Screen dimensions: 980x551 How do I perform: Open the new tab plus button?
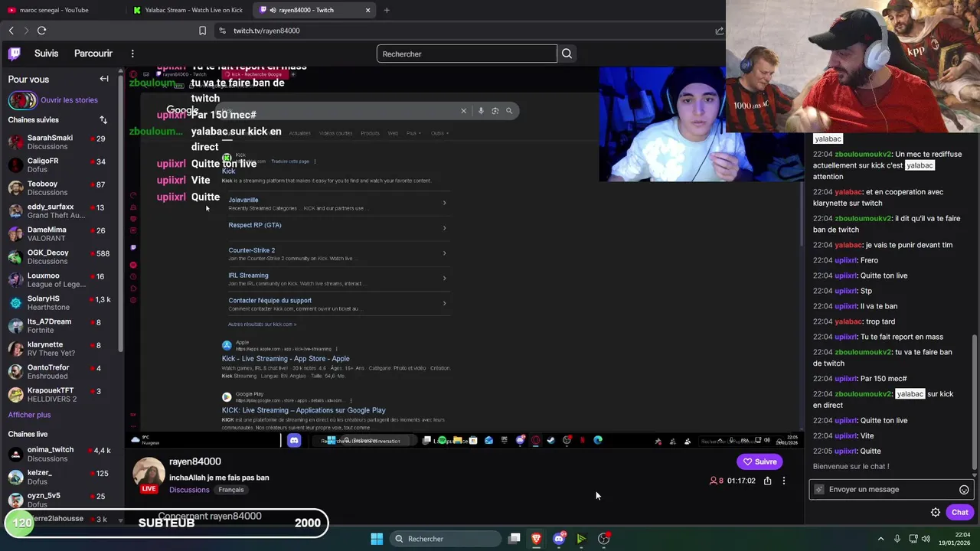click(x=387, y=10)
